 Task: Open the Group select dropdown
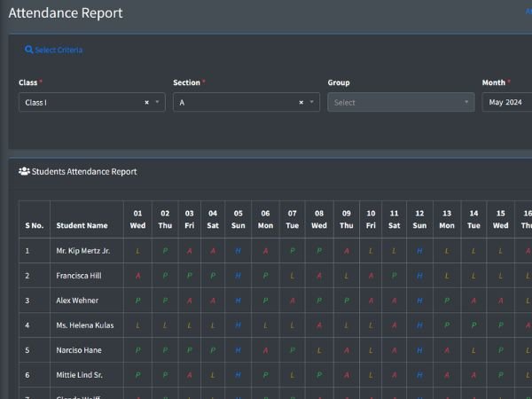pyautogui.click(x=401, y=102)
